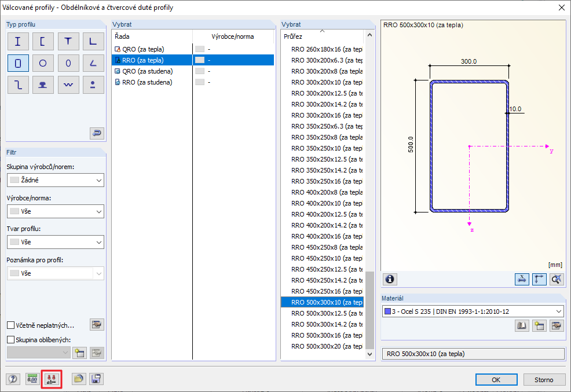Click the blue material color swatch
This screenshot has height=392, width=571.
388,312
